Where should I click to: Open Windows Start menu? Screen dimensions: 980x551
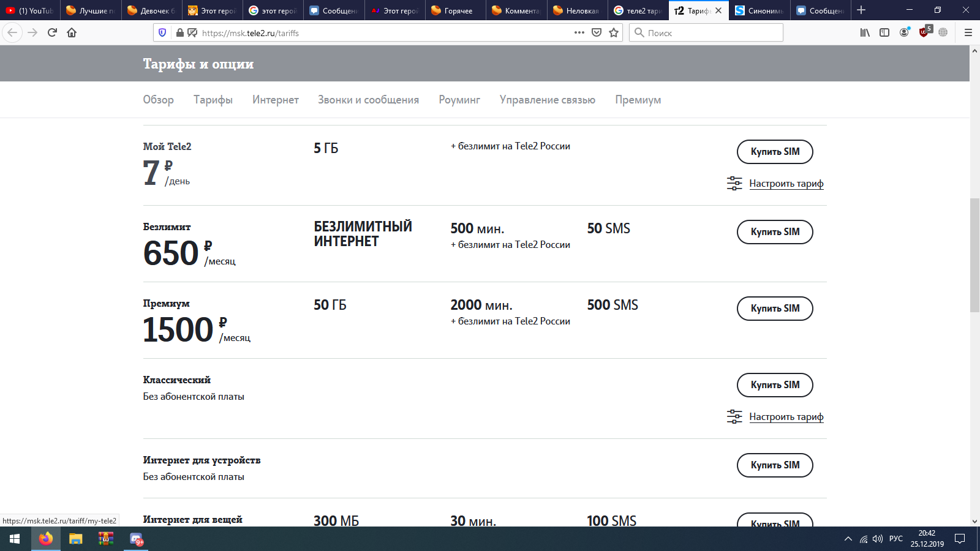coord(15,539)
